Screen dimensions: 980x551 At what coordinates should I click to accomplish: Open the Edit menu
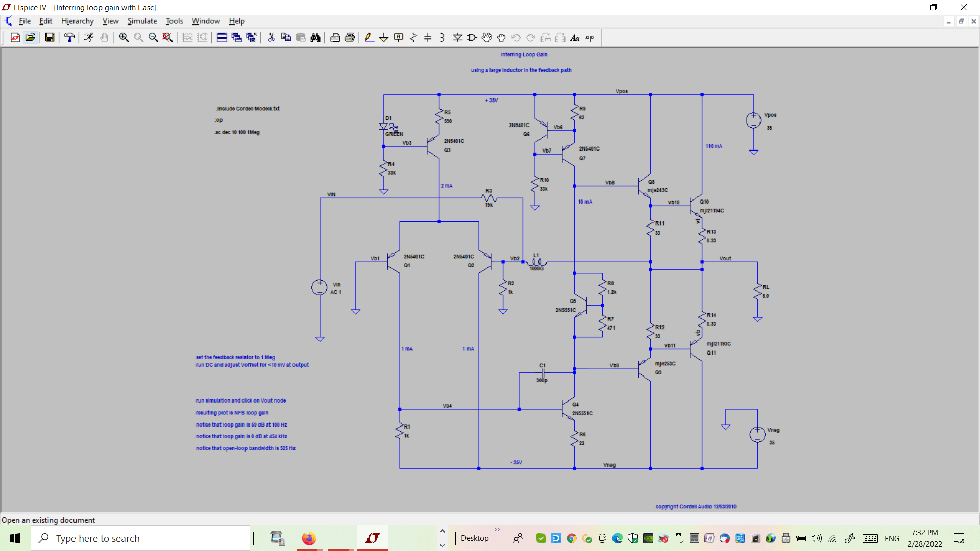(46, 21)
